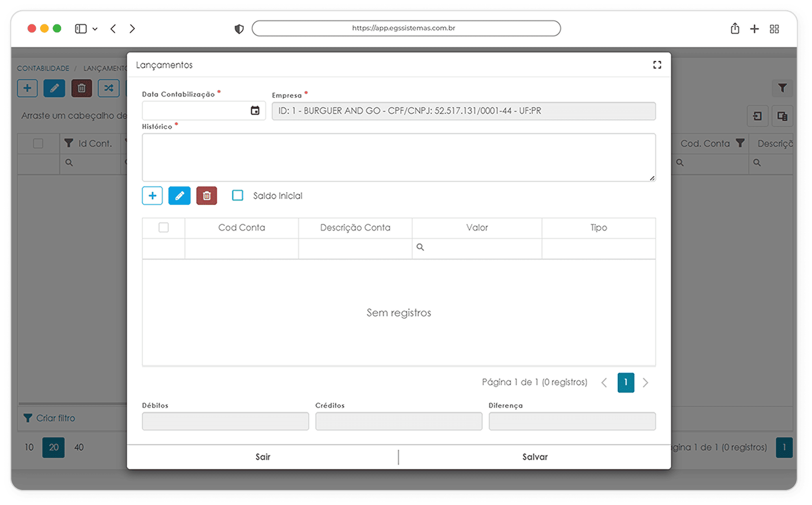Select page 1 in the dialog pager
The image size is (812, 505).
[x=626, y=383]
